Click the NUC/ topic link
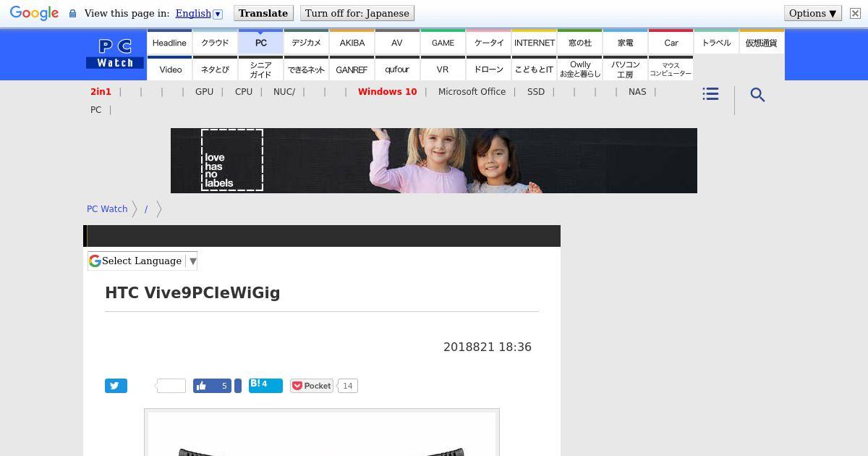Viewport: 868px width, 456px height. (284, 92)
